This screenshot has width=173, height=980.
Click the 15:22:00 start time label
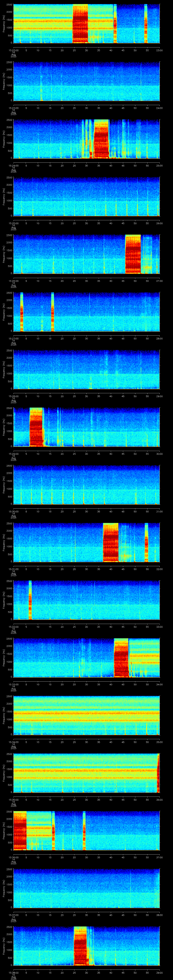[13, 50]
